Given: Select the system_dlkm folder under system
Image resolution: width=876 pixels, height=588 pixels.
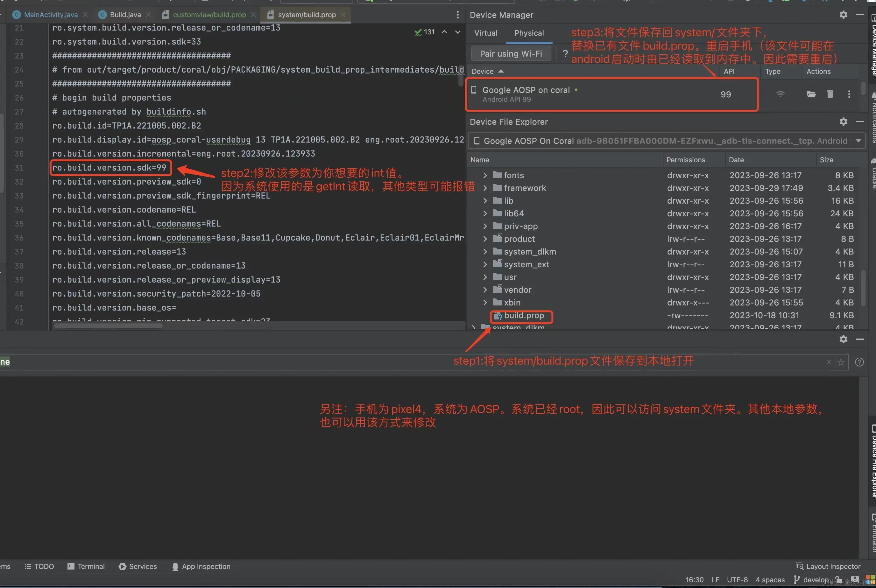Looking at the screenshot, I should click(664, 252).
